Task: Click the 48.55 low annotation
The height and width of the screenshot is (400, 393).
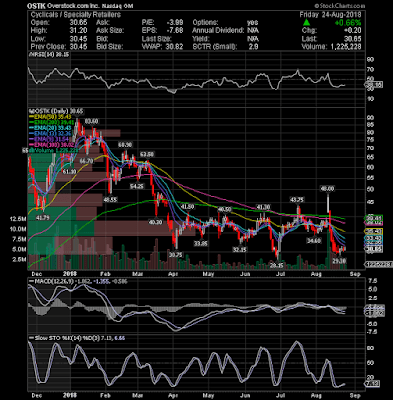Action: [x=110, y=200]
